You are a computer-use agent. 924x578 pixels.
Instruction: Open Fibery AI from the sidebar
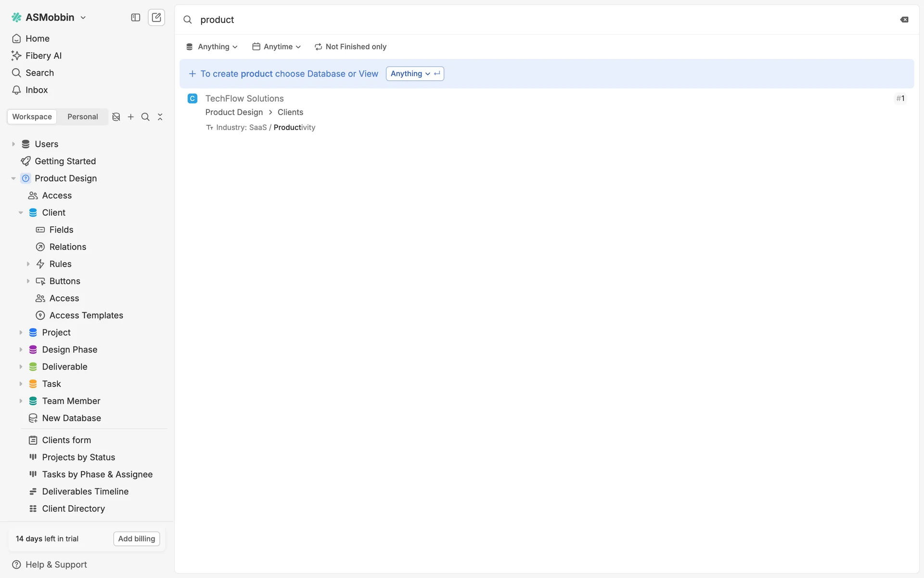pyautogui.click(x=43, y=55)
